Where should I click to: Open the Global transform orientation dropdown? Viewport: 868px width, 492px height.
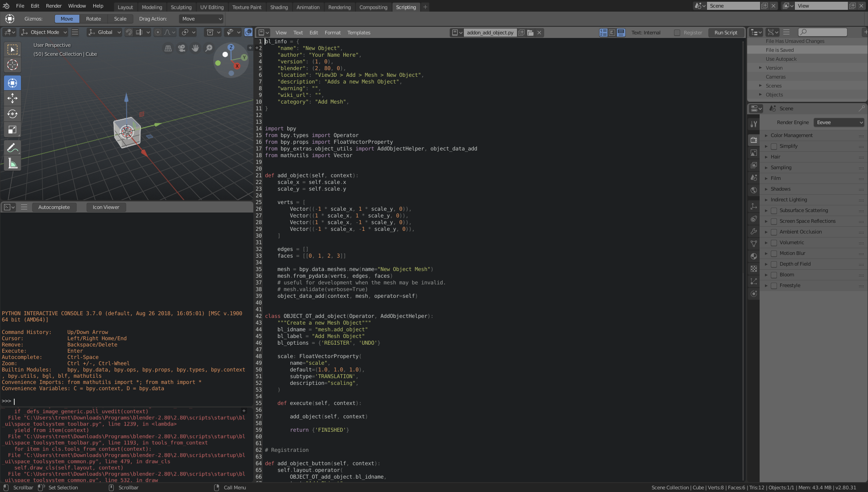(x=104, y=32)
